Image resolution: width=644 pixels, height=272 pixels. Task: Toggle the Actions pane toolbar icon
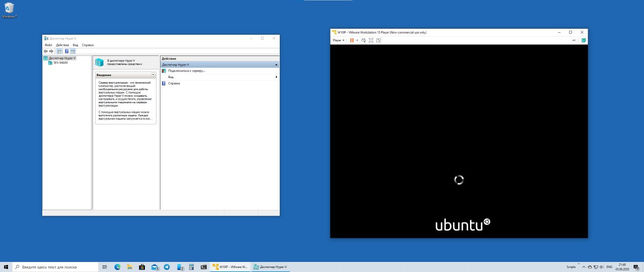coord(73,51)
